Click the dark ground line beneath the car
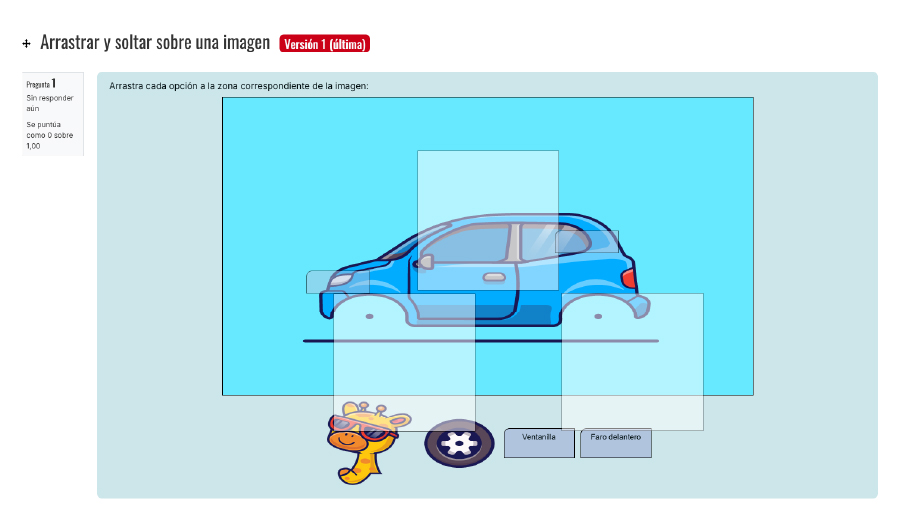This screenshot has height=522, width=897. coord(481,341)
